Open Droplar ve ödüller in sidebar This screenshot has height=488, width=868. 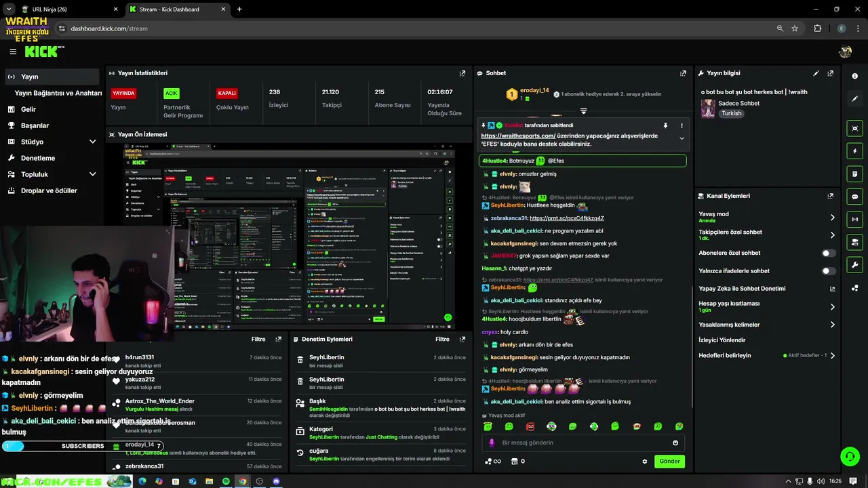(x=52, y=190)
